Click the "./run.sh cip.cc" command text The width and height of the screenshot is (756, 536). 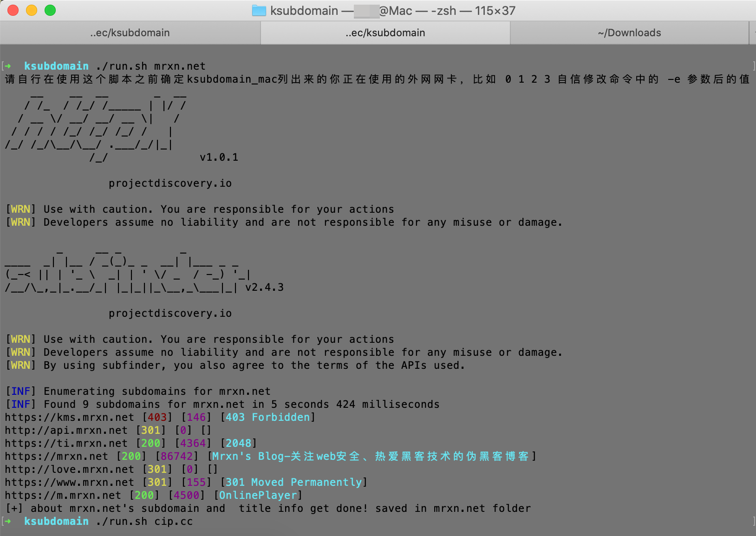coord(144,522)
